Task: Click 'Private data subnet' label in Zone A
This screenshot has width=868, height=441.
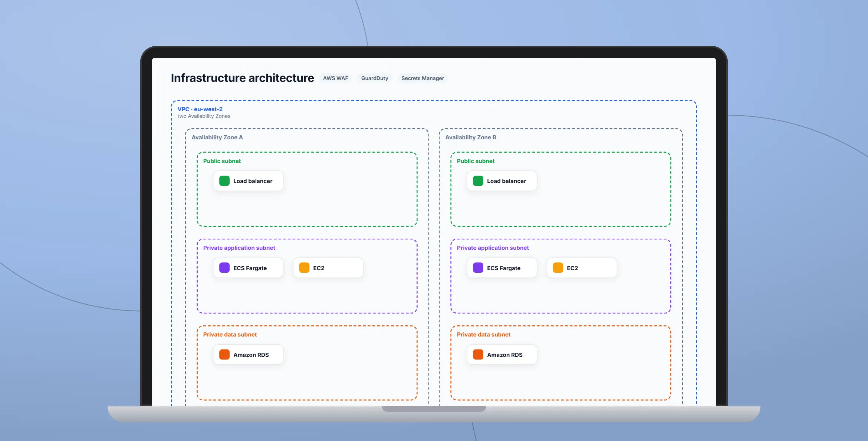Action: pyautogui.click(x=230, y=334)
